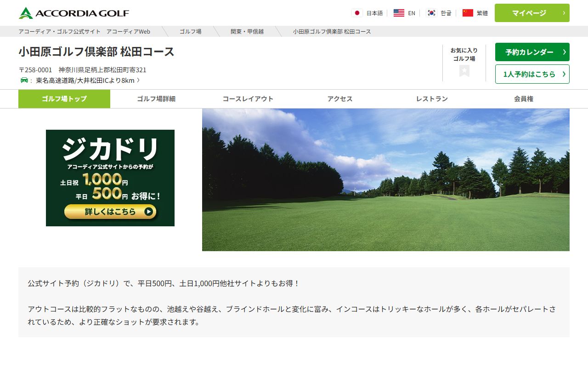This screenshot has height=368, width=588.
Task: Switch language to EN
Action: [x=412, y=13]
